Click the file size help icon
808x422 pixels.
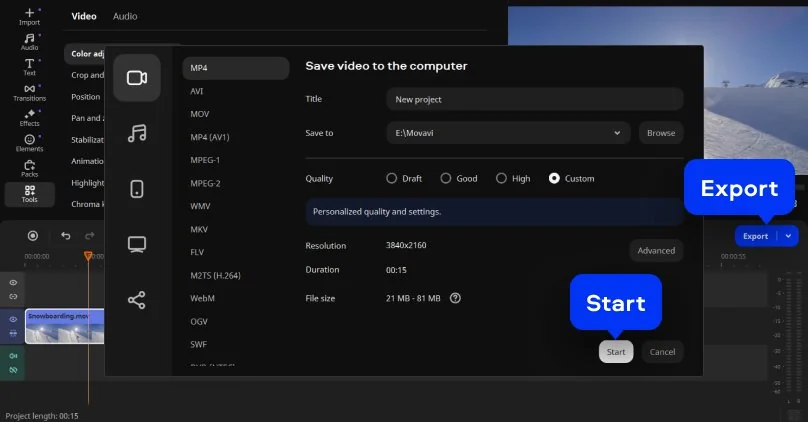(455, 298)
